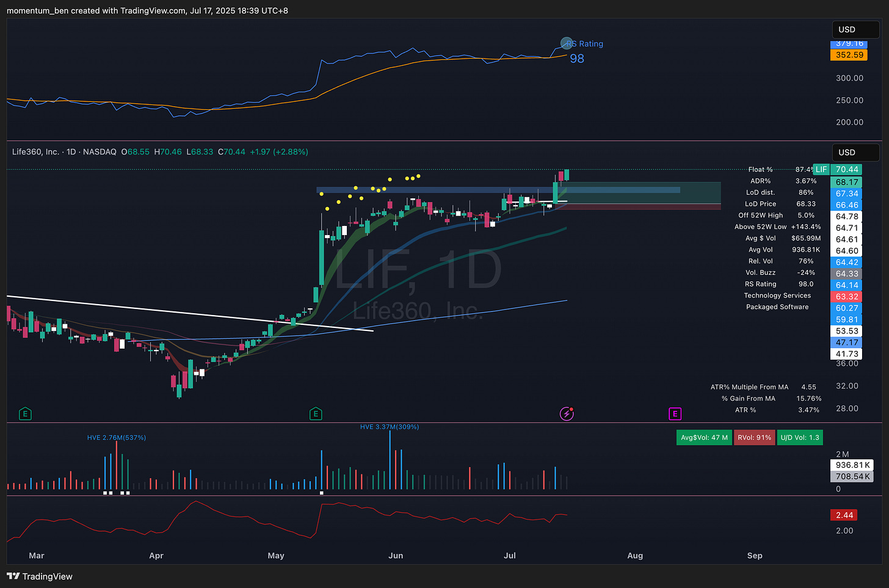889x588 pixels.
Task: Click green earnings E marker below March candles
Action: [25, 414]
